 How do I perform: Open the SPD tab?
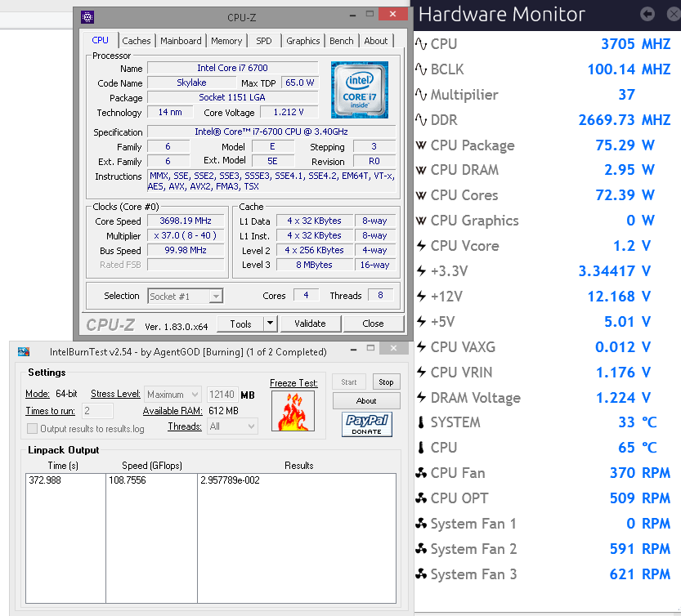tap(263, 41)
